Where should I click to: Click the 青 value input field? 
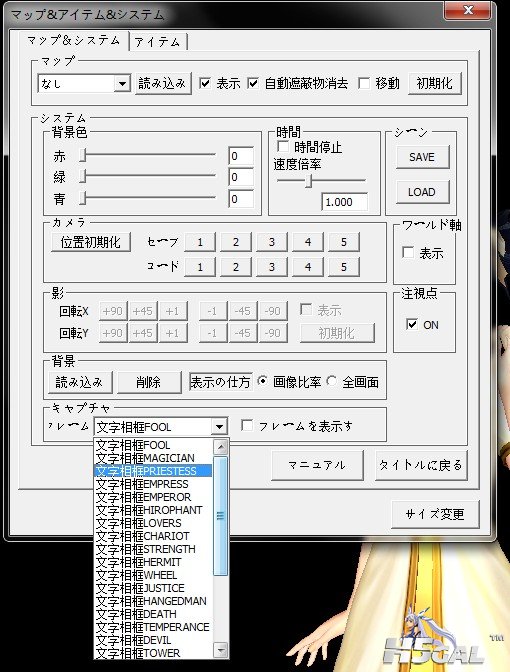241,199
